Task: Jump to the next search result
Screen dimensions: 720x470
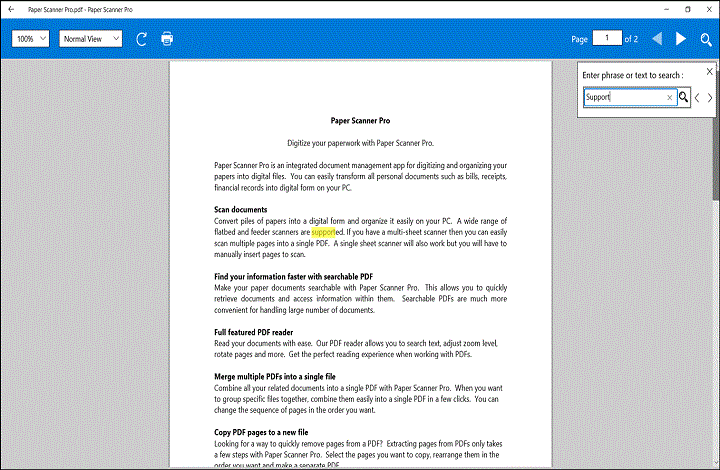Action: [x=711, y=97]
